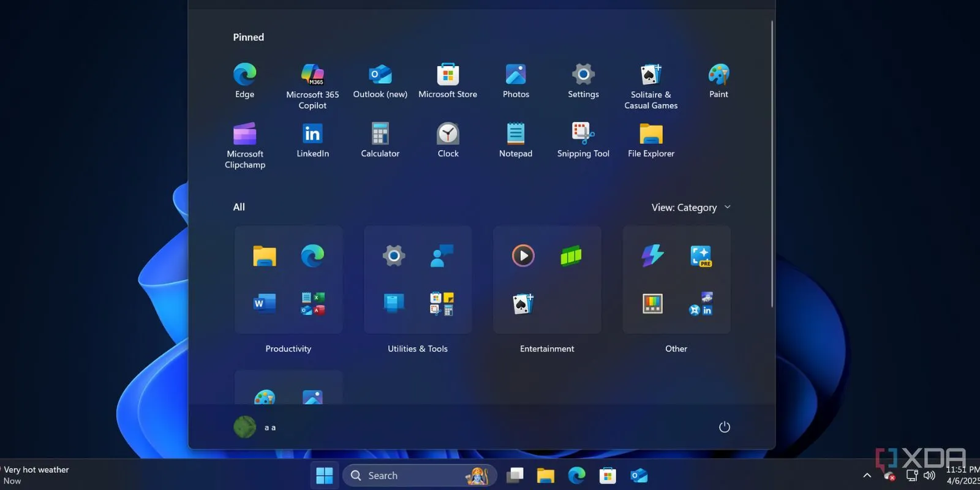Open the volume control in system tray
This screenshot has height=490, width=980.
tap(929, 475)
